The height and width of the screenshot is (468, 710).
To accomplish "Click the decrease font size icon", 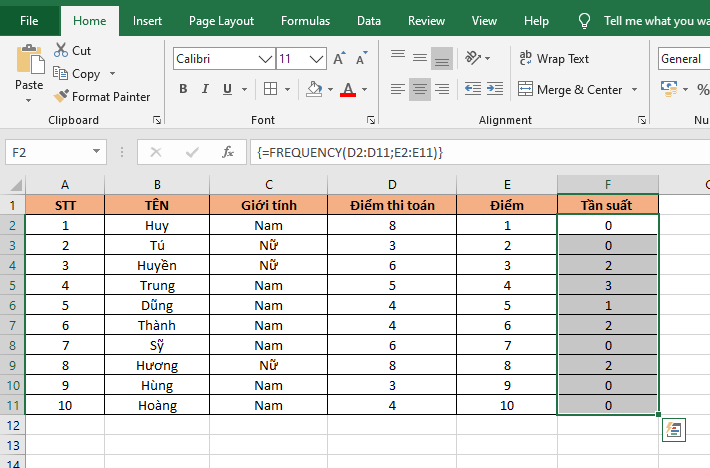I will click(360, 59).
